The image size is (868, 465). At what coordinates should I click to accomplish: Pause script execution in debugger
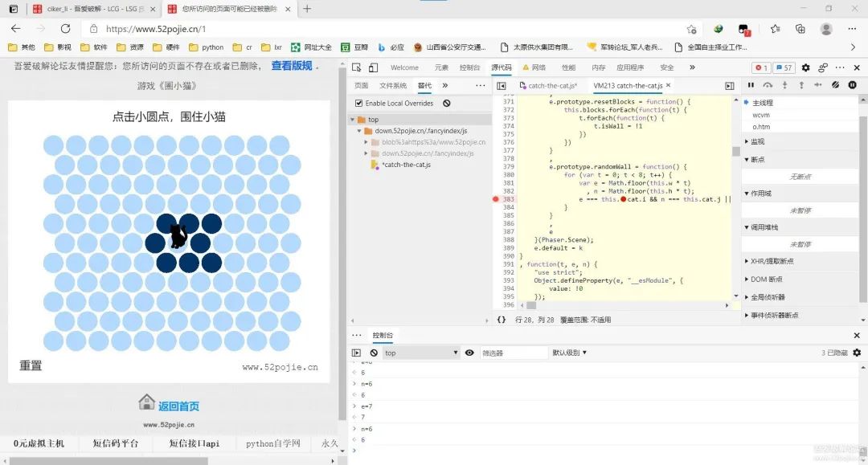click(751, 85)
